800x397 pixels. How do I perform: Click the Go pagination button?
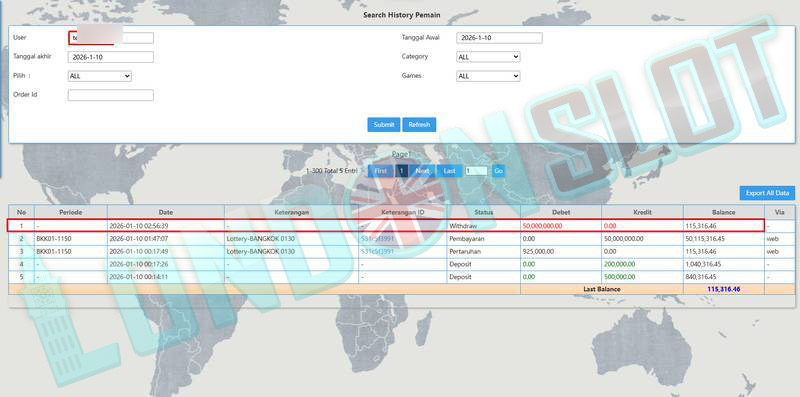click(498, 171)
